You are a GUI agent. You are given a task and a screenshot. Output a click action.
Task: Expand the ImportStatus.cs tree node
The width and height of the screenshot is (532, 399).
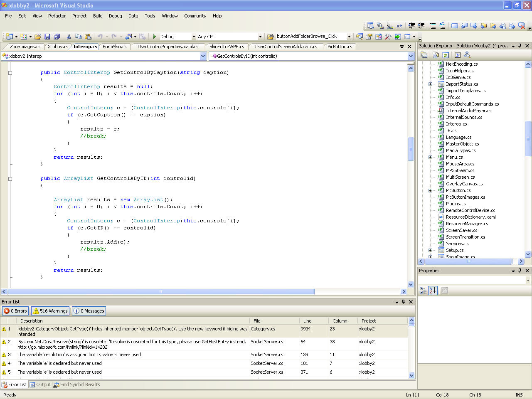click(431, 84)
